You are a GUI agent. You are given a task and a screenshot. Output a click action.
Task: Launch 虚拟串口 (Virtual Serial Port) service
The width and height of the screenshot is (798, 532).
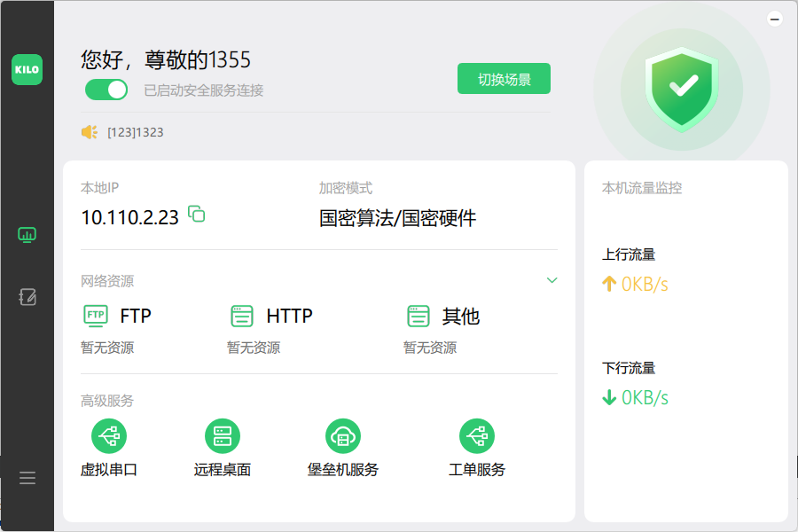tap(109, 435)
